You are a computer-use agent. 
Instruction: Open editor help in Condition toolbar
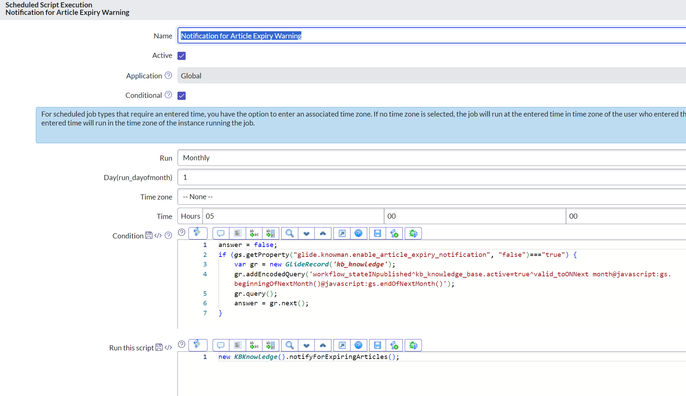coord(358,234)
